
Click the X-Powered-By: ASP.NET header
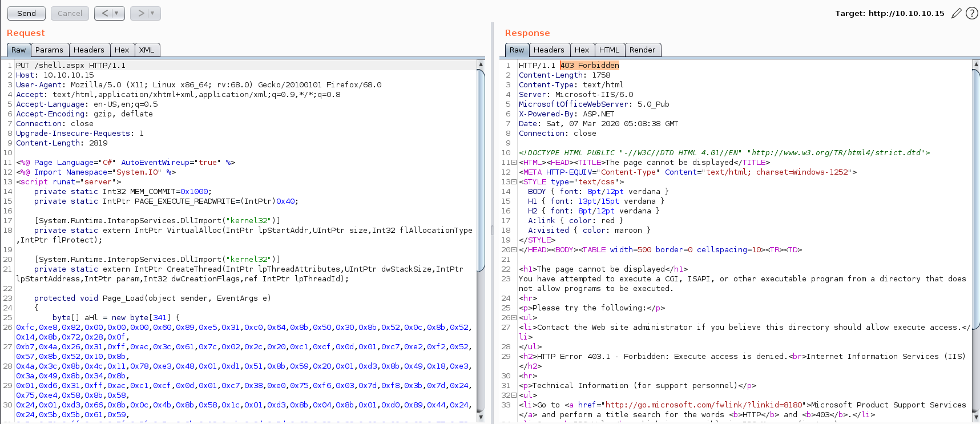(567, 114)
